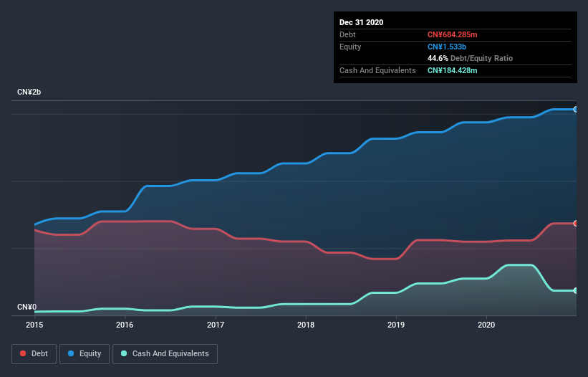The width and height of the screenshot is (588, 377).
Task: Select the teal Cash endpoint marker
Action: [576, 291]
